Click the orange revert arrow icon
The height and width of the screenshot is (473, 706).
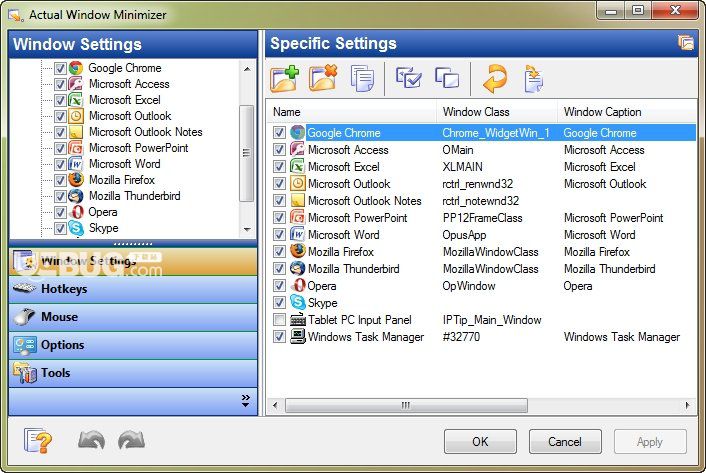point(495,79)
